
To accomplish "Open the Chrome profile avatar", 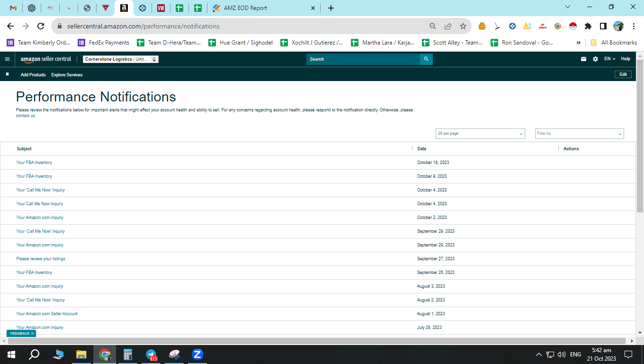I will [x=618, y=26].
